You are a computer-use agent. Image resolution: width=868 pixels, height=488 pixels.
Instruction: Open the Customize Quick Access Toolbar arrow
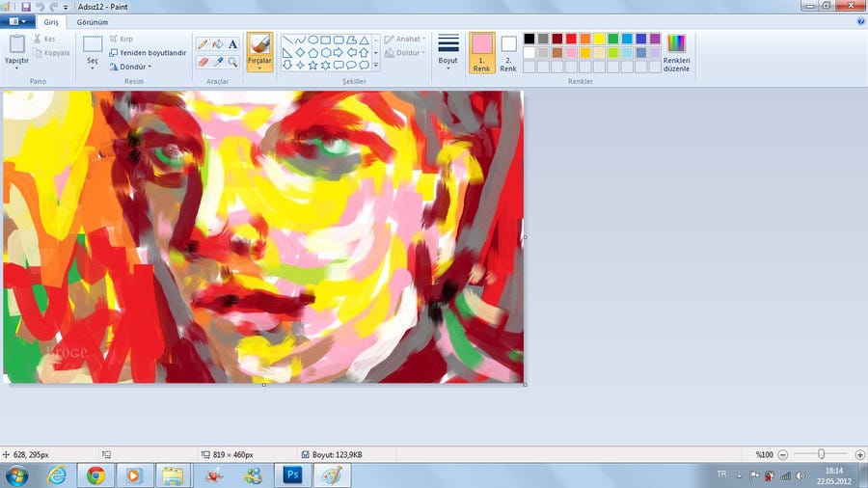click(x=66, y=7)
